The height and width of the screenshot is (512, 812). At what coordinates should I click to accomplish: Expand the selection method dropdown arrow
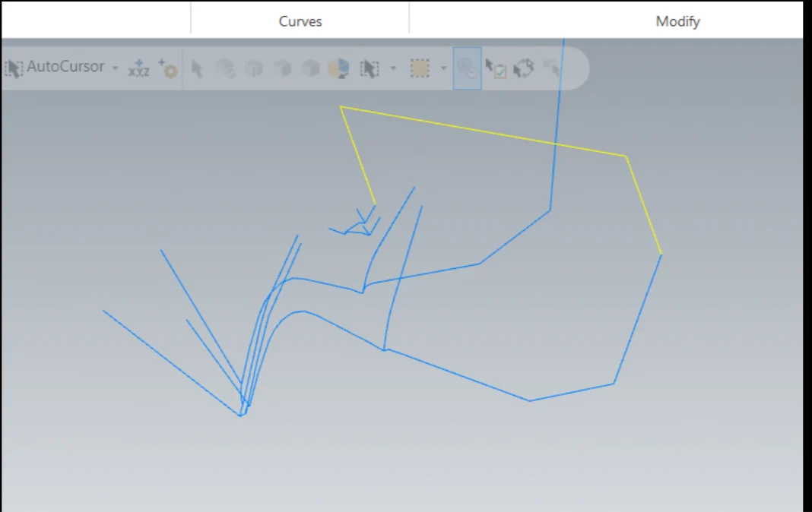click(393, 68)
